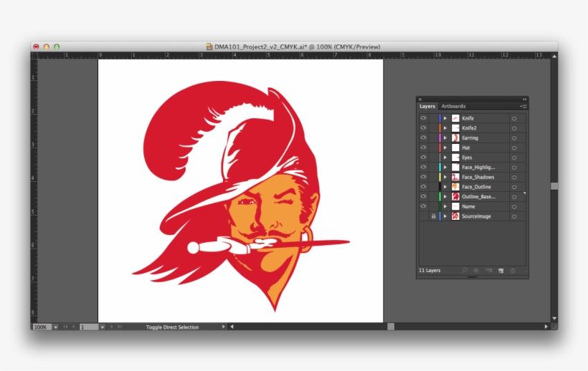Select the Layers tab
588x371 pixels.
click(x=427, y=106)
